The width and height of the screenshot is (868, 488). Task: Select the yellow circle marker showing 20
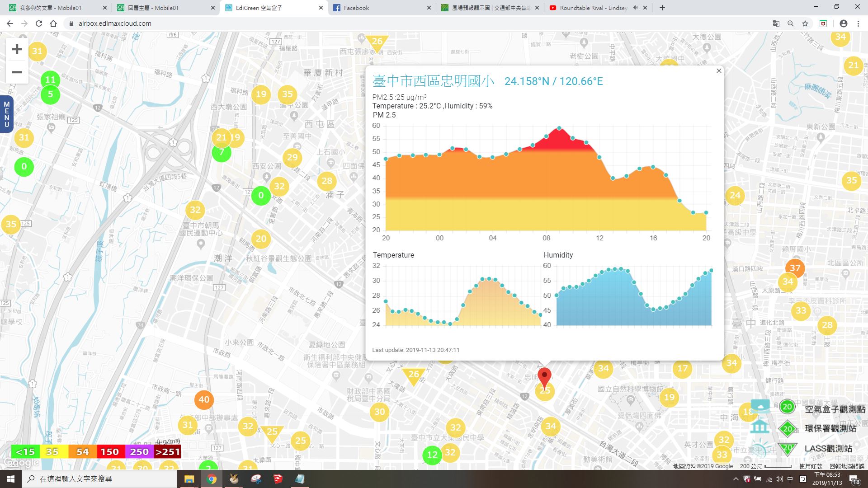[261, 239]
